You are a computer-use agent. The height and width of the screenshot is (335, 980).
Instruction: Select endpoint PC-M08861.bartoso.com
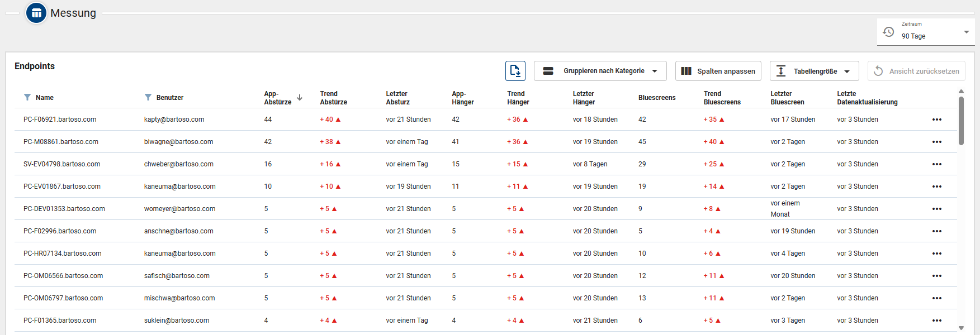(61, 142)
